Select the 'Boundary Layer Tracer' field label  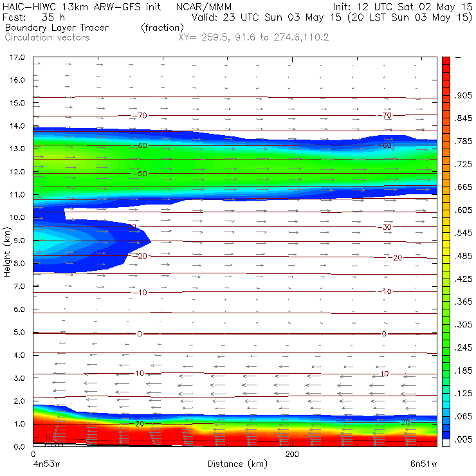tap(57, 28)
